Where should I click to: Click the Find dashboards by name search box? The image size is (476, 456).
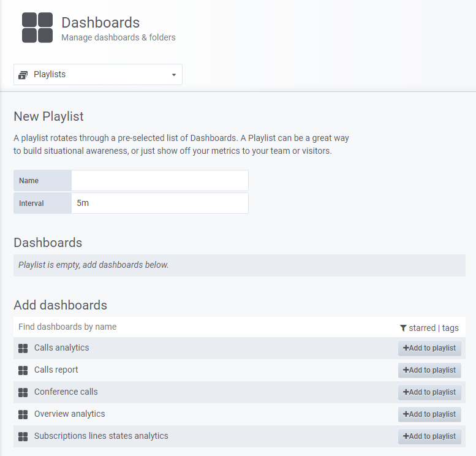pos(206,327)
